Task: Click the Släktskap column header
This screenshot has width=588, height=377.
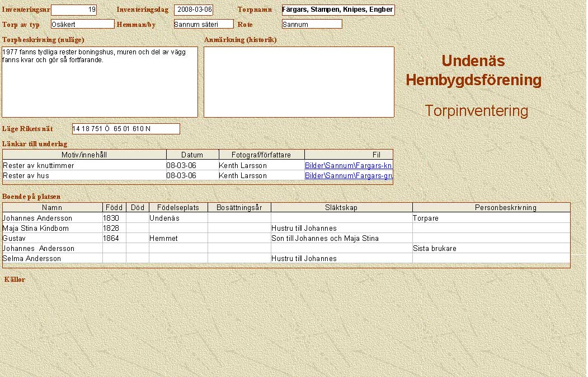Action: (x=341, y=208)
